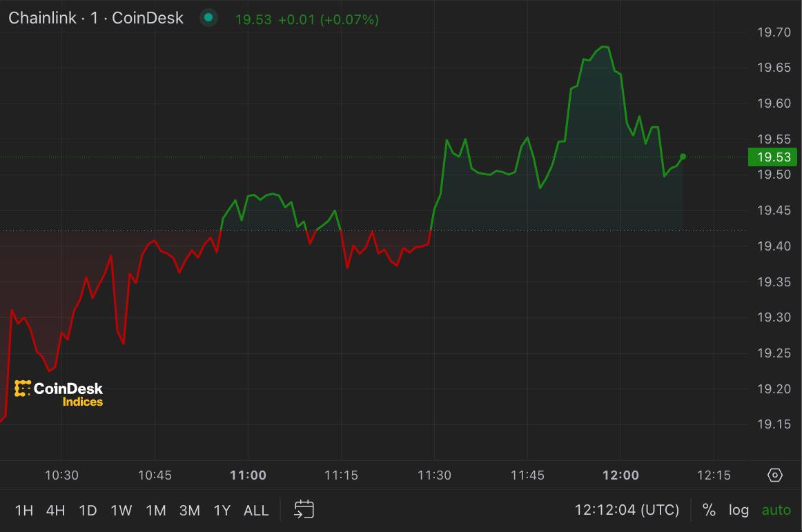
Task: Enable the log price scale
Action: tap(739, 510)
